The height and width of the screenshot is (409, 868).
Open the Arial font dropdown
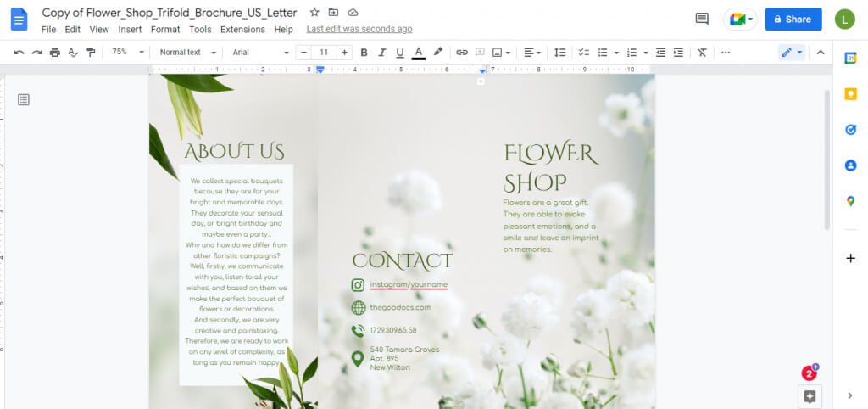259,53
